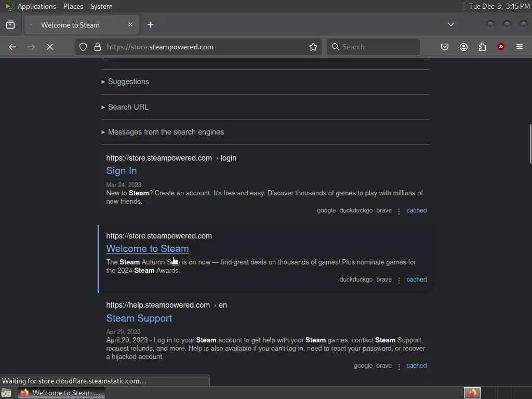Open tracking protection shield icon
Image resolution: width=532 pixels, height=399 pixels.
(83, 47)
